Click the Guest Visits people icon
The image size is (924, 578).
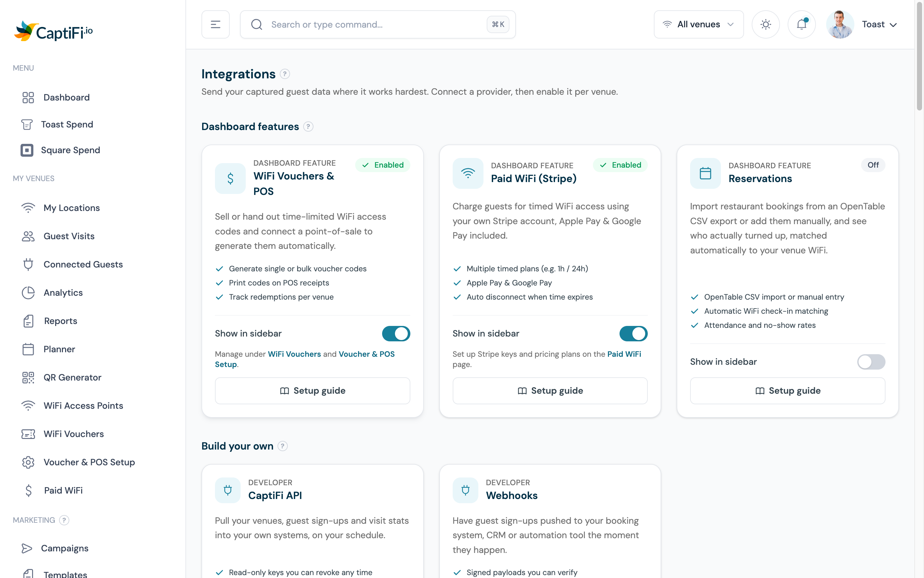pos(28,236)
